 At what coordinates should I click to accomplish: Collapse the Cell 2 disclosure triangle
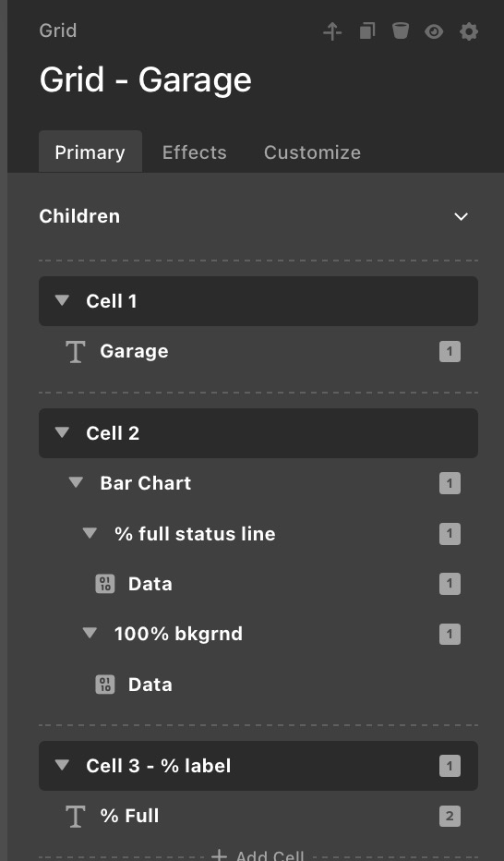pyautogui.click(x=63, y=432)
